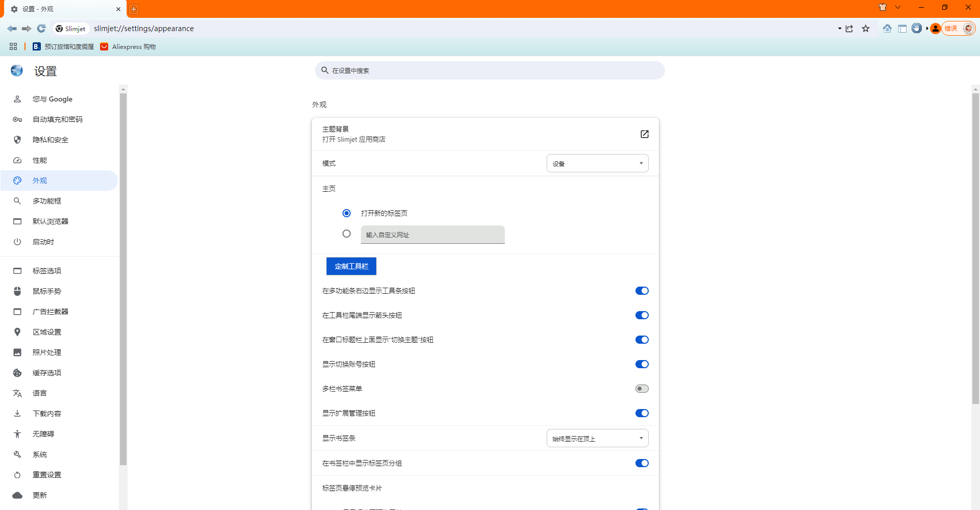Click the 默认浏览器 browser icon in sidebar
The height and width of the screenshot is (510, 980).
pos(17,221)
